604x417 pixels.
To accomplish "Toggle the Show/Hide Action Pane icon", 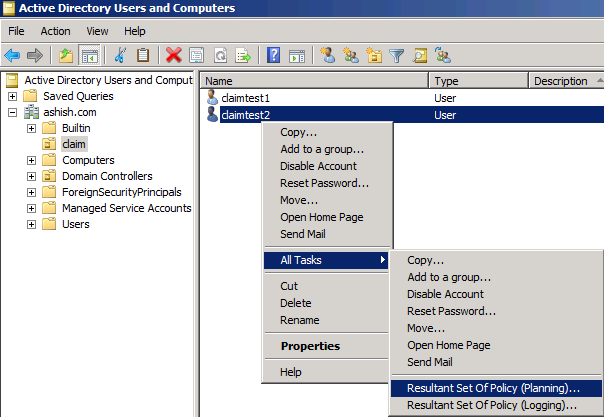I will 297,56.
